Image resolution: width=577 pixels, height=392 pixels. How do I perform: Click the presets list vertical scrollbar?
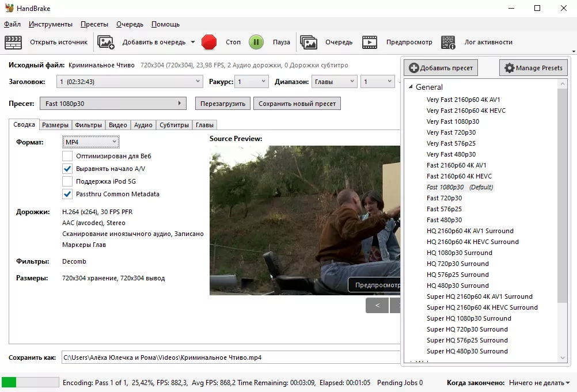562,195
